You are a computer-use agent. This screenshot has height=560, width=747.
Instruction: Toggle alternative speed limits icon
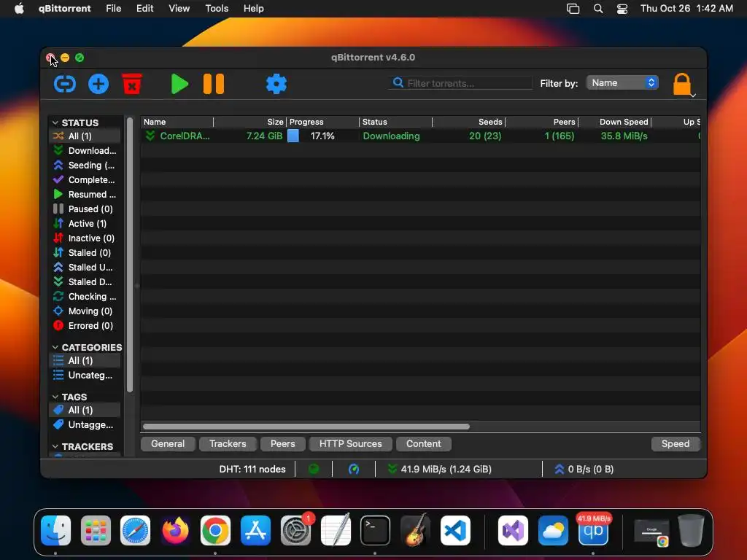pyautogui.click(x=354, y=469)
